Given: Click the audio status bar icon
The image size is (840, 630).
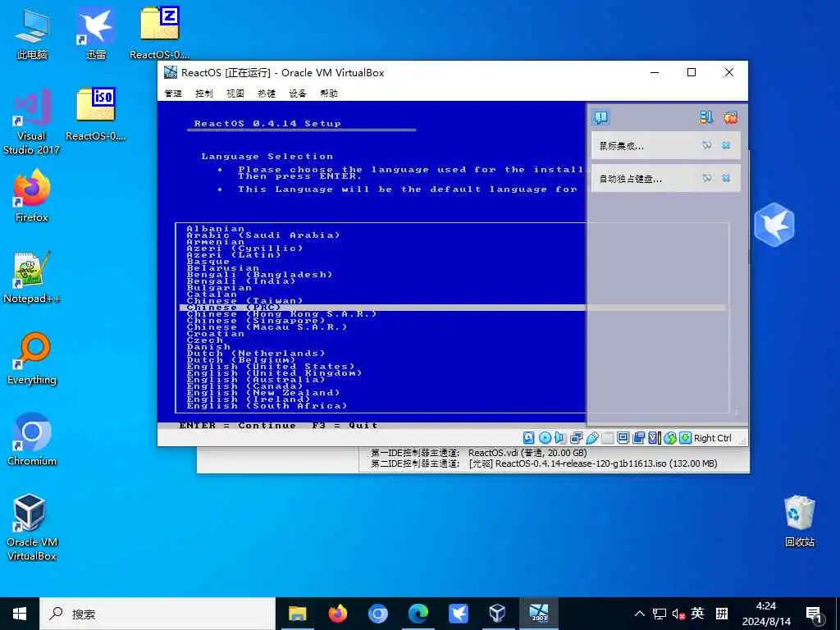Looking at the screenshot, I should (559, 438).
